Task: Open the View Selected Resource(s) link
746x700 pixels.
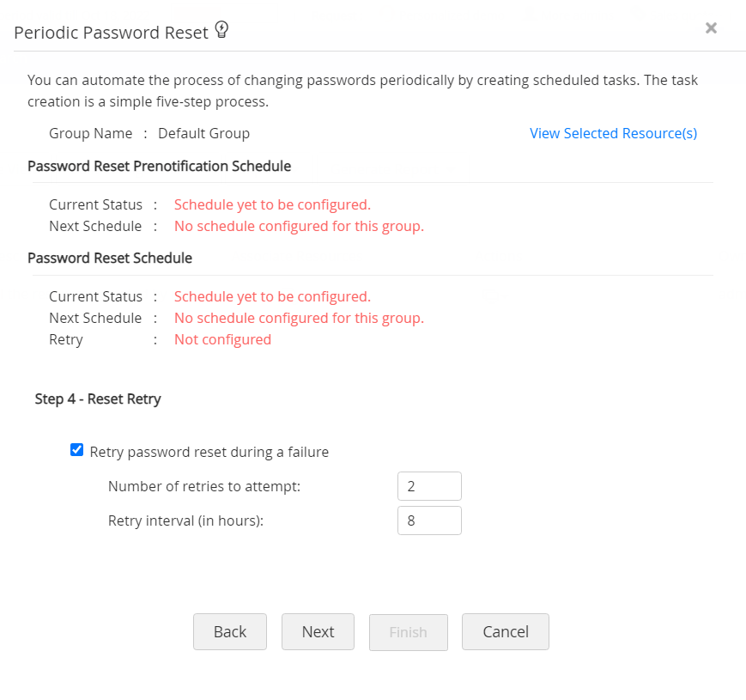Action: click(x=613, y=133)
